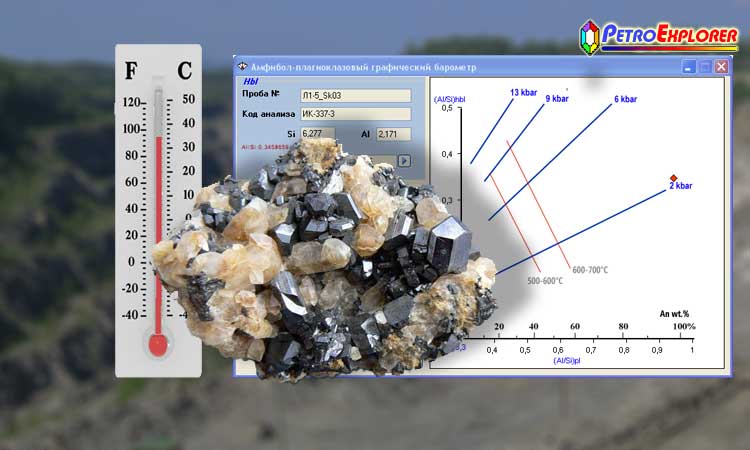Click the window title bar app icon
750x450 pixels.
click(242, 66)
